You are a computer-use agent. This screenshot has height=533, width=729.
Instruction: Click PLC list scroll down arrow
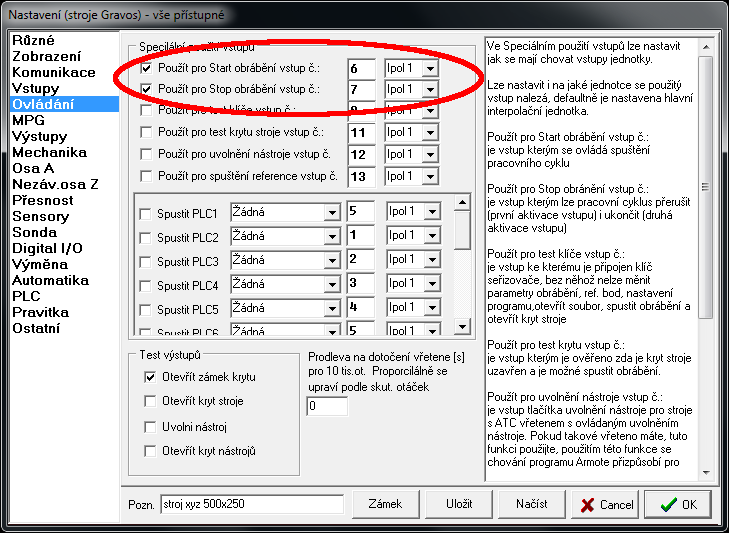pos(462,326)
